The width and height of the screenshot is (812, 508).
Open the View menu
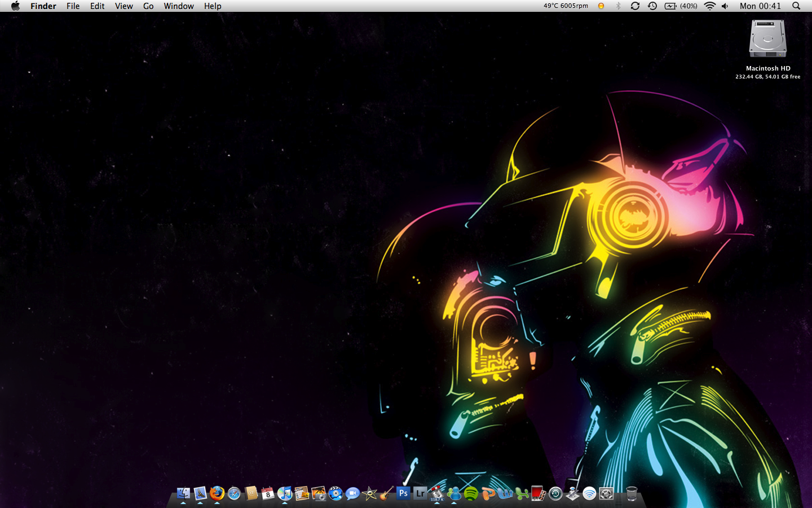coord(124,6)
